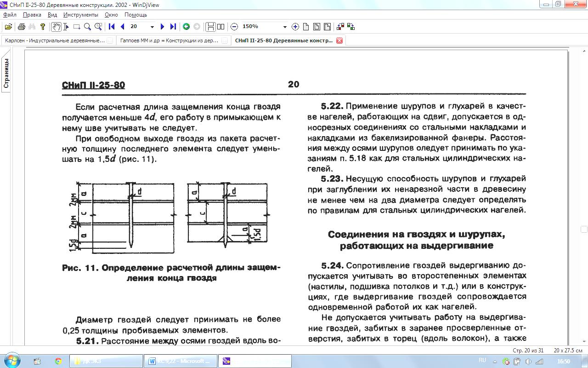This screenshot has height=368, width=588.
Task: Open the Помощь menu
Action: coord(136,15)
